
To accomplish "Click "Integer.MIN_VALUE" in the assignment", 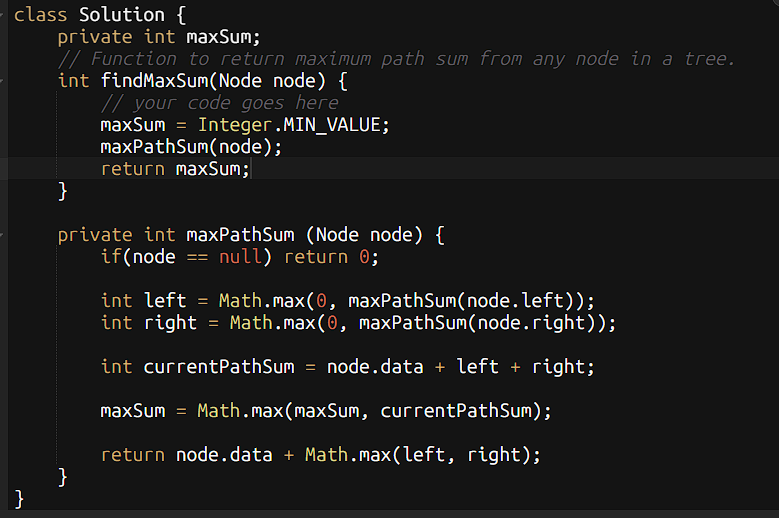I will [x=289, y=125].
